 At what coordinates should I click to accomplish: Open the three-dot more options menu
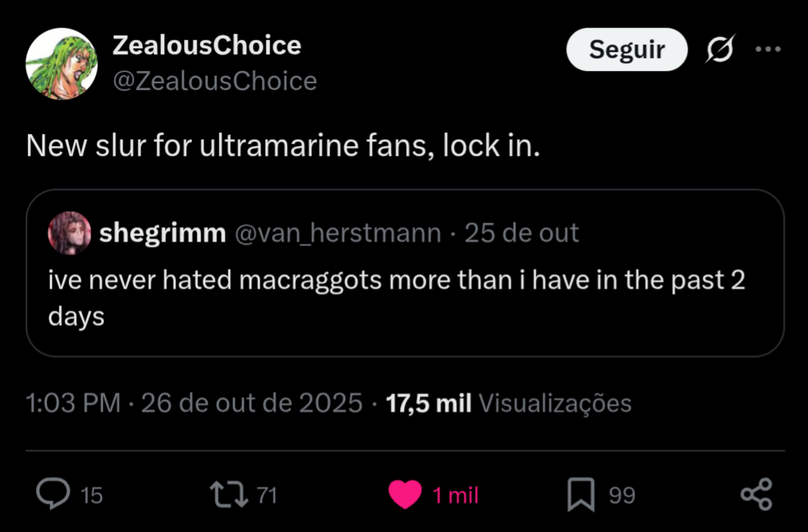click(768, 49)
